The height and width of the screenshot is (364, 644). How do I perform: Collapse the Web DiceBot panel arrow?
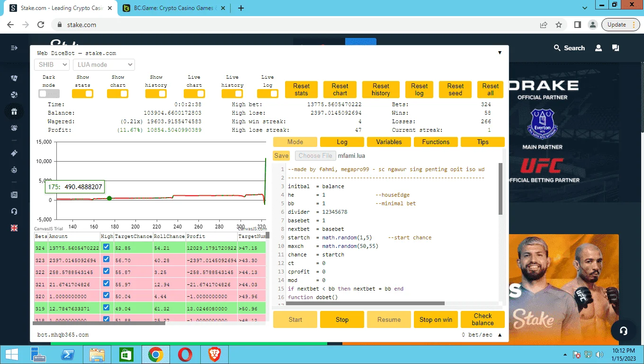(500, 53)
